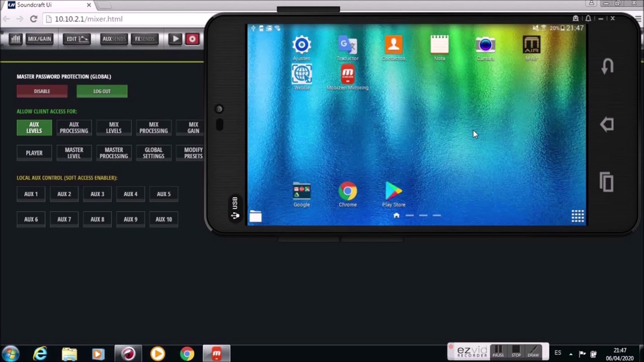
Task: Disable master password protection
Action: pos(42,91)
